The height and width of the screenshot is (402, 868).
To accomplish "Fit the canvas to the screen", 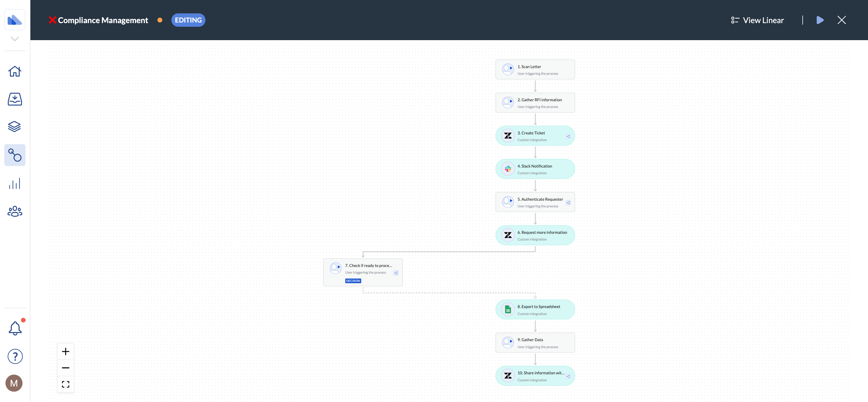I will click(66, 384).
